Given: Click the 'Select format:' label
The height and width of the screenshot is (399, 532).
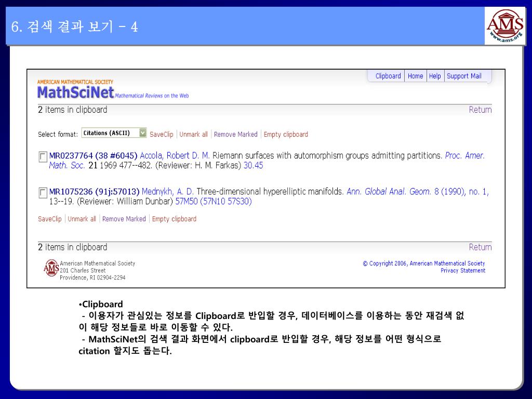Looking at the screenshot, I should [x=58, y=135].
